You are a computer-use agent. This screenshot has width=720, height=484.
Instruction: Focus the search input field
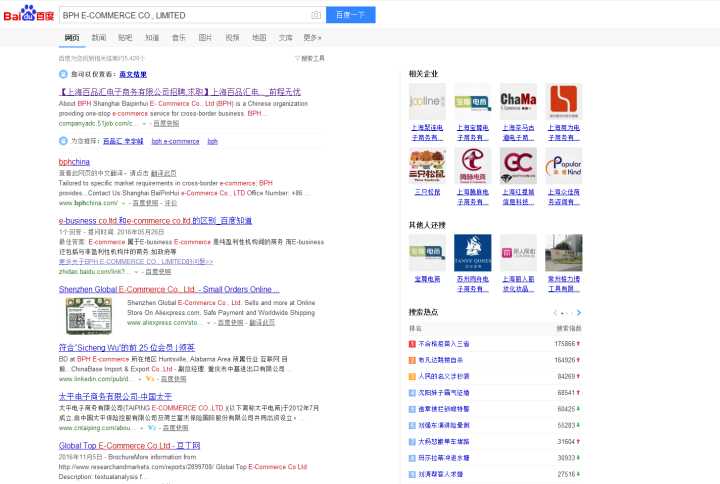click(185, 15)
